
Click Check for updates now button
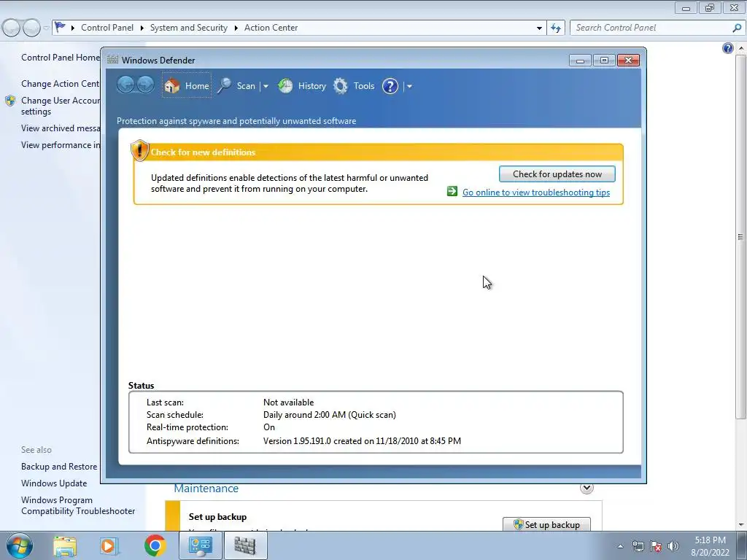click(557, 174)
